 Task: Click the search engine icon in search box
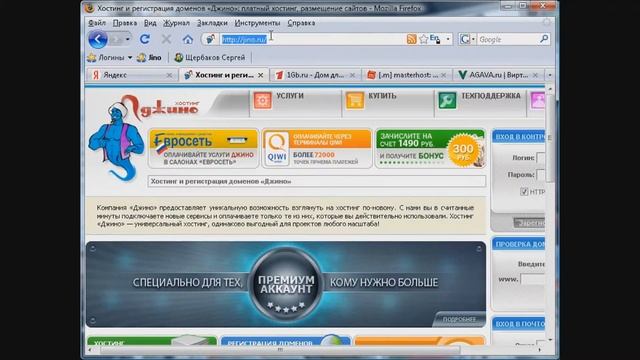coord(464,39)
